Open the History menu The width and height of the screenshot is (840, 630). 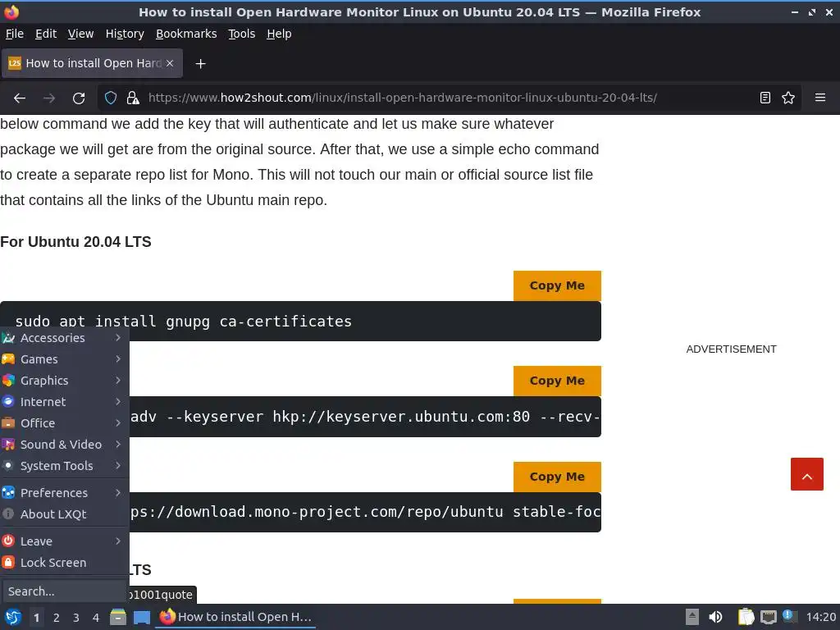tap(125, 34)
